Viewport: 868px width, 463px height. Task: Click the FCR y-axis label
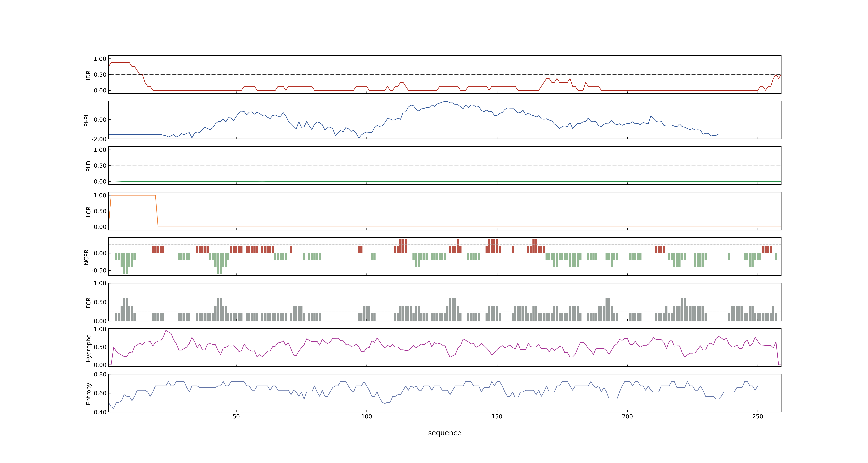[x=88, y=302]
